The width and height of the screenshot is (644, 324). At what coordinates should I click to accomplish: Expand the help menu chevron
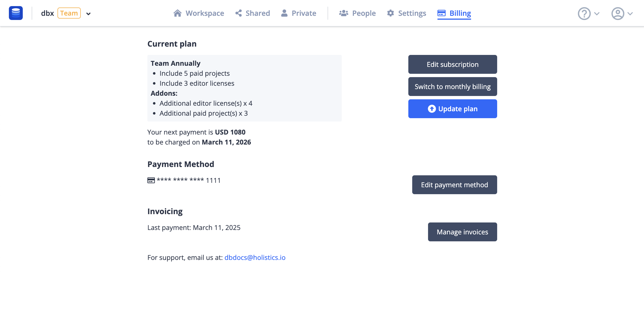pos(597,14)
